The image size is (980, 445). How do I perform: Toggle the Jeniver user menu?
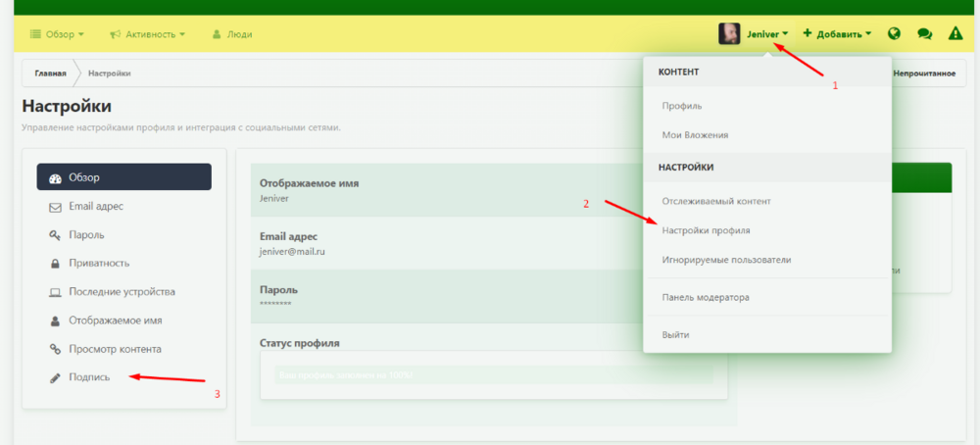[767, 34]
